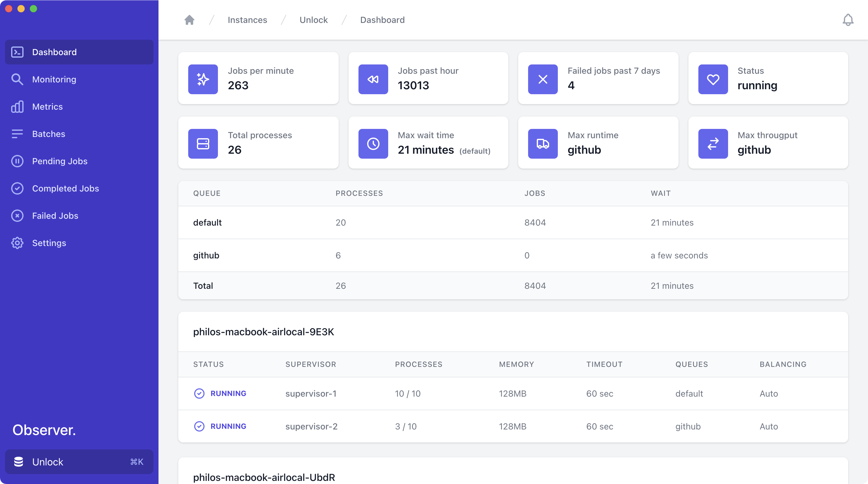Click the Status heart icon

pos(713,79)
